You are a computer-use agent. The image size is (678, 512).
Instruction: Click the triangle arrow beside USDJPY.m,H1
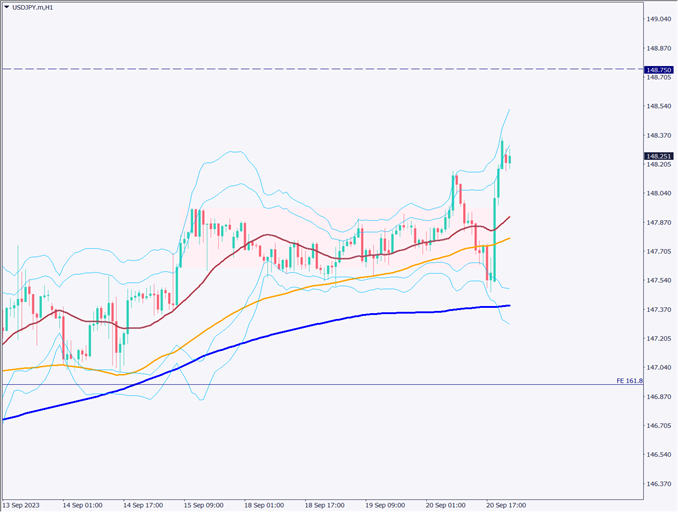point(6,6)
